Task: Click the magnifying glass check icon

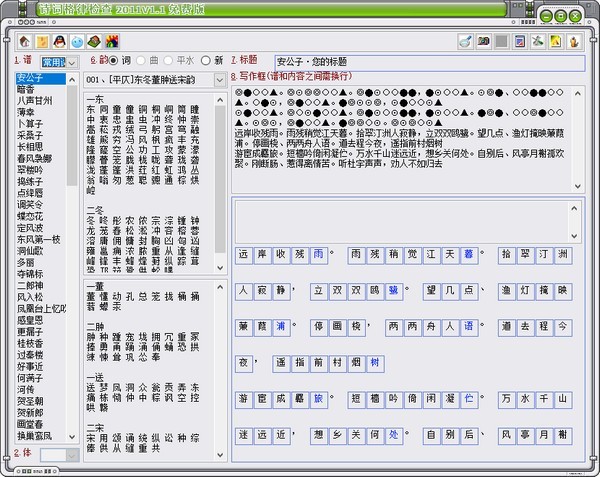Action: pos(465,41)
